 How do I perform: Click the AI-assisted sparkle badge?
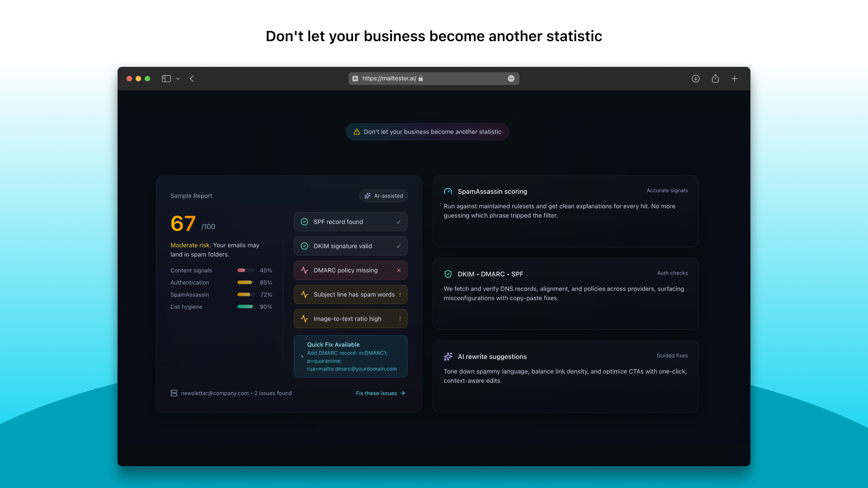[383, 196]
